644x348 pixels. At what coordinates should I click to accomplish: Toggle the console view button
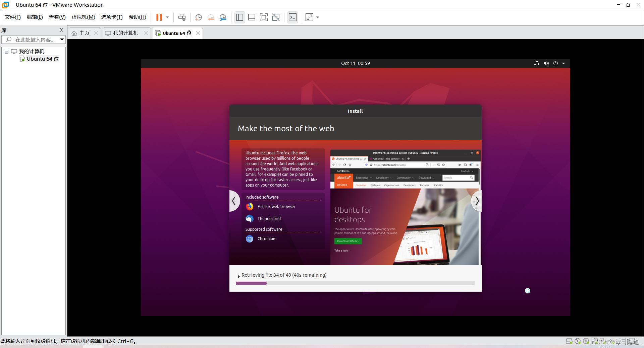click(x=292, y=17)
